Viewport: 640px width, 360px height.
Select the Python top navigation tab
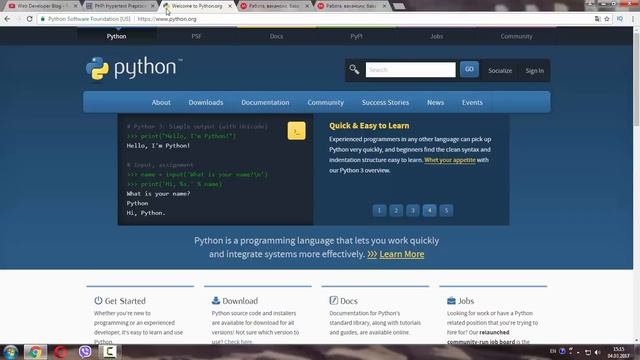[116, 36]
